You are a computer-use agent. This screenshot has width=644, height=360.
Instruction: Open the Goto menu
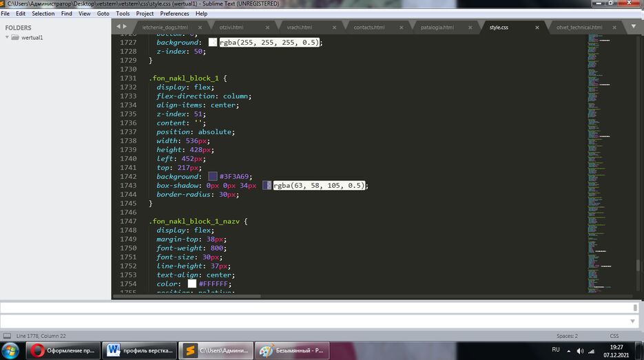coord(103,14)
